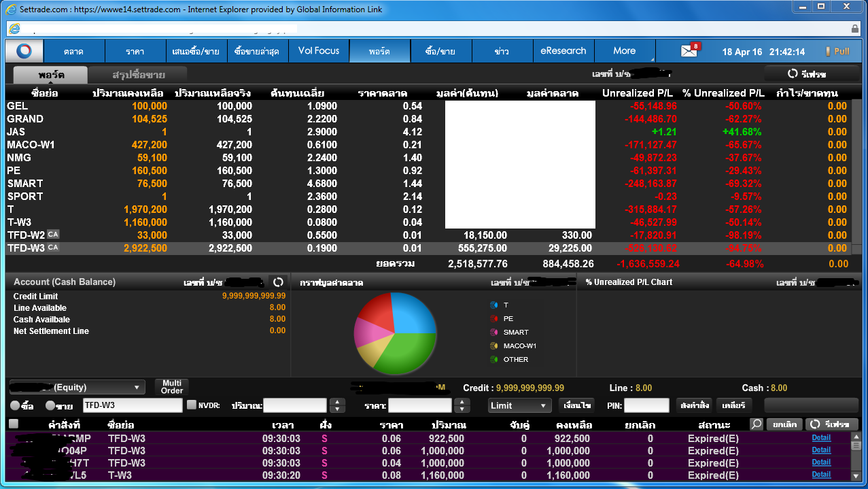Decrease price (ราคา) with down stepper
Screen dimensions: 868x489
coord(462,409)
